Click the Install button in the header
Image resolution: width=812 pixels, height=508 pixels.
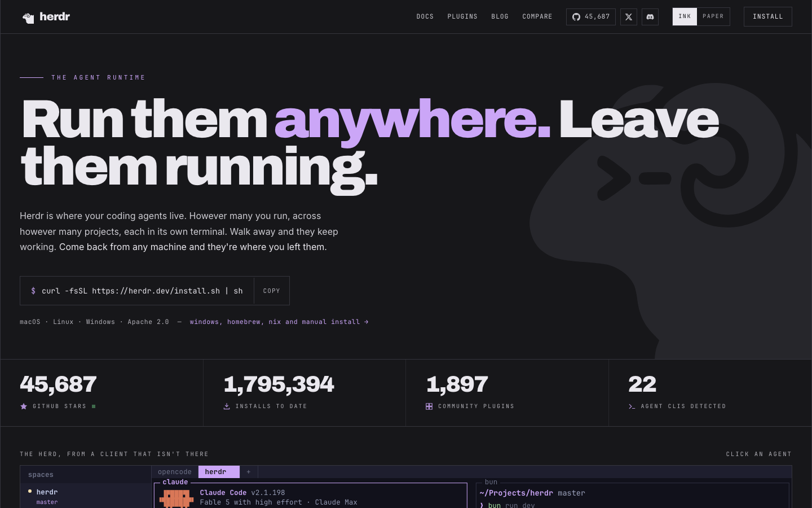click(768, 17)
